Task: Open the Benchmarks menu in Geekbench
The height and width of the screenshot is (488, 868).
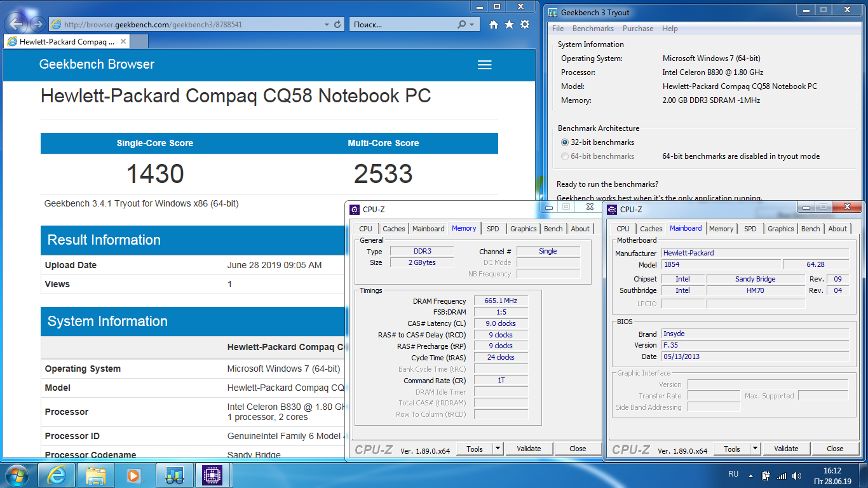Action: pos(593,29)
